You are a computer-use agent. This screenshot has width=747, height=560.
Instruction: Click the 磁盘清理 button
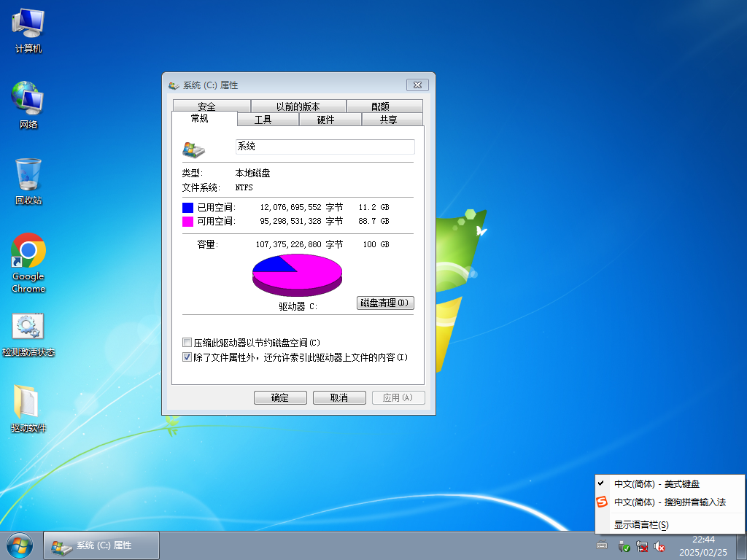point(384,303)
